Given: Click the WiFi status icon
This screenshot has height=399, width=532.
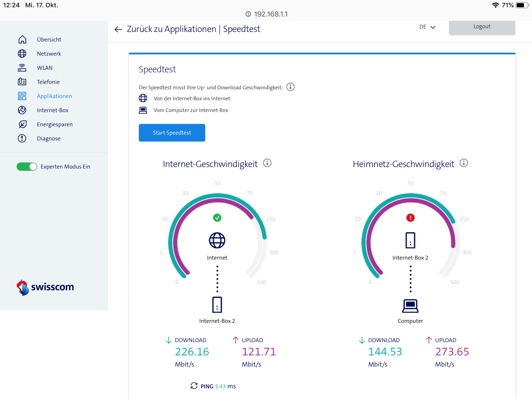Looking at the screenshot, I should pyautogui.click(x=495, y=5).
